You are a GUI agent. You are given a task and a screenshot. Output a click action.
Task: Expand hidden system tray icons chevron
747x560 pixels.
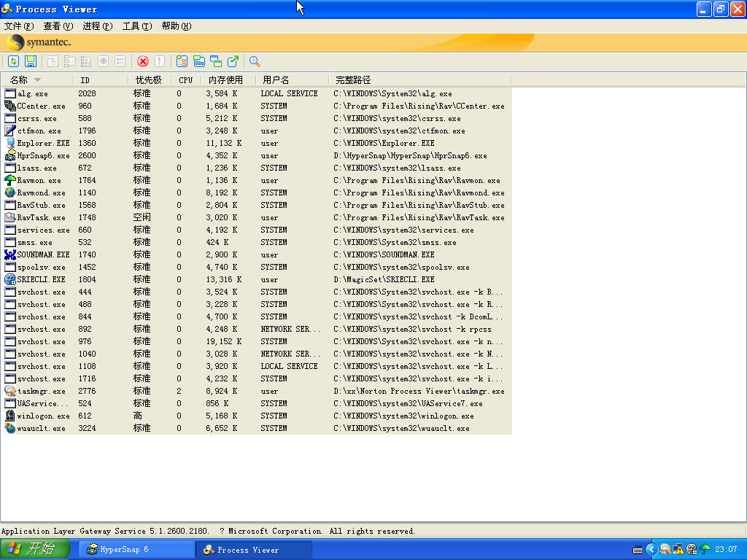pos(651,550)
